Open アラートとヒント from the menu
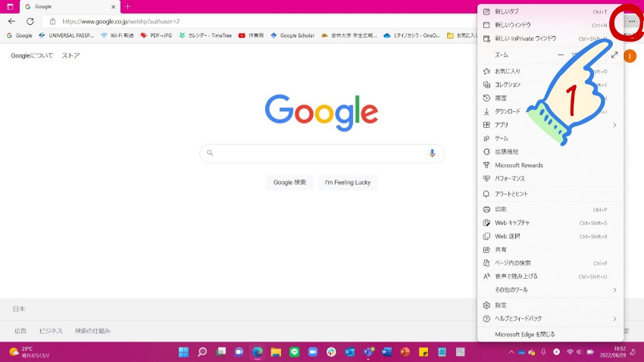The height and width of the screenshot is (362, 644). tap(550, 194)
